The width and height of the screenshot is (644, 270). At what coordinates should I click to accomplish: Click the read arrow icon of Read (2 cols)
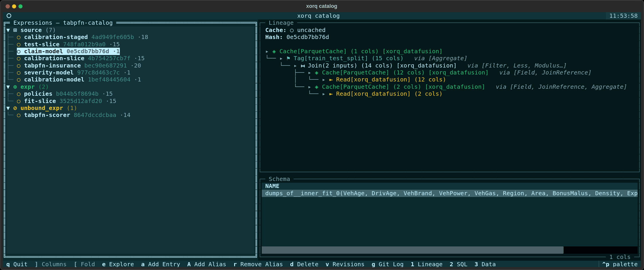point(331,94)
